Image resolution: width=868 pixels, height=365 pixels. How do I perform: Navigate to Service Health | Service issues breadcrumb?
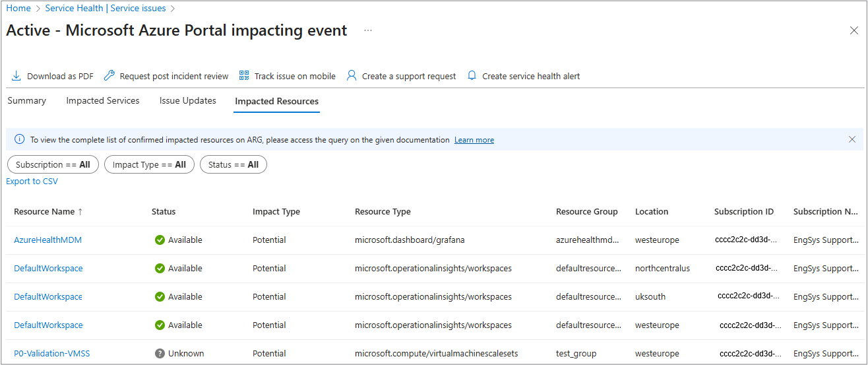(106, 9)
